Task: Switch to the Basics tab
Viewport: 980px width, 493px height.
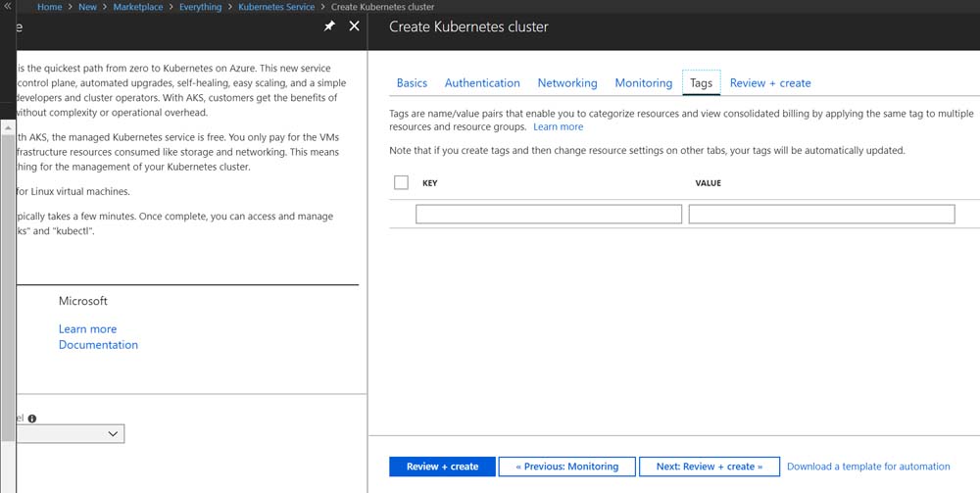Action: (412, 83)
